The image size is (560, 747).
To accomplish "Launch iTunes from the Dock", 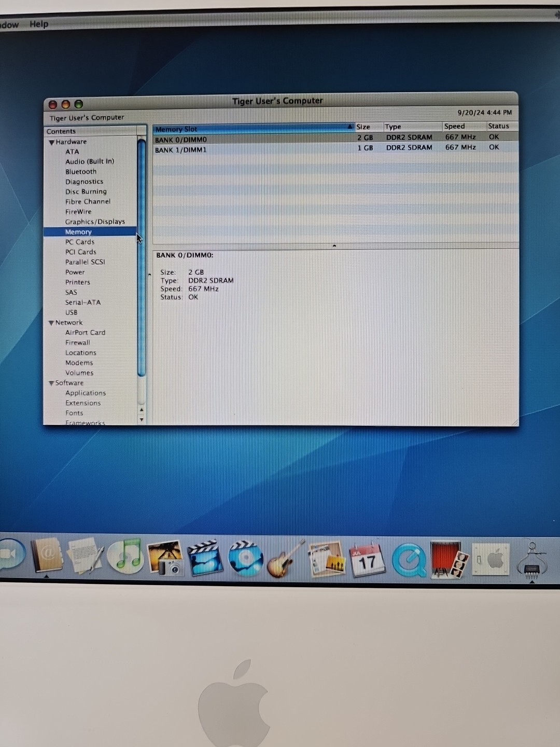I will pyautogui.click(x=126, y=556).
